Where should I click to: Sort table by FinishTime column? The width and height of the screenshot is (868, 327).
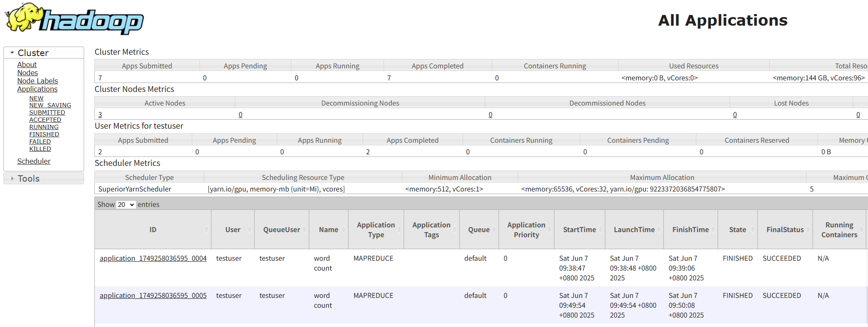690,230
